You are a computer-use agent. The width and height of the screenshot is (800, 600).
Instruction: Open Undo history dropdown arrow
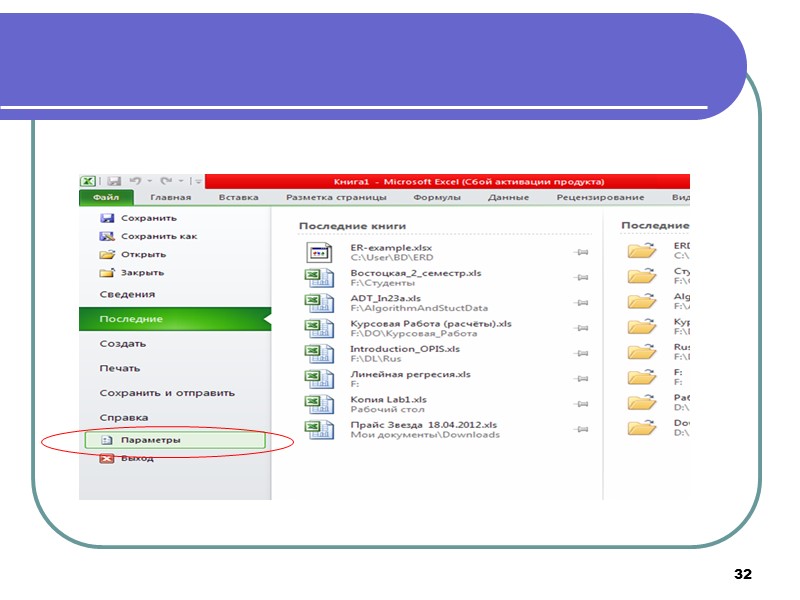149,181
